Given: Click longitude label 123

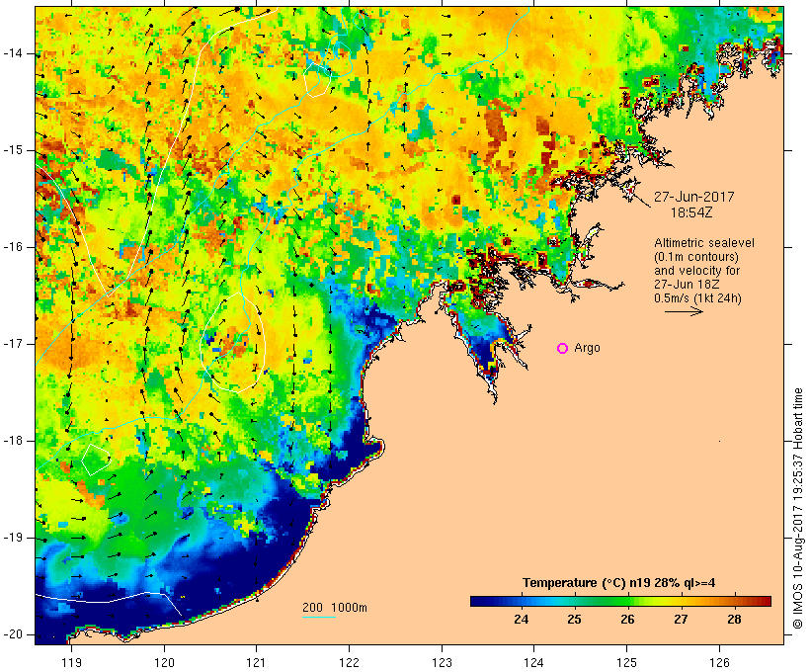Looking at the screenshot, I should coord(442,662).
